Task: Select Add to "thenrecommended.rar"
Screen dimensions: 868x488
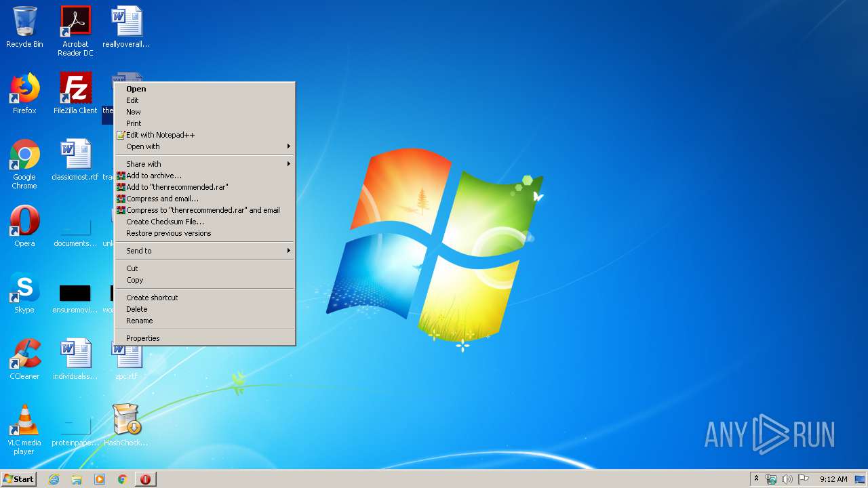Action: click(x=205, y=187)
